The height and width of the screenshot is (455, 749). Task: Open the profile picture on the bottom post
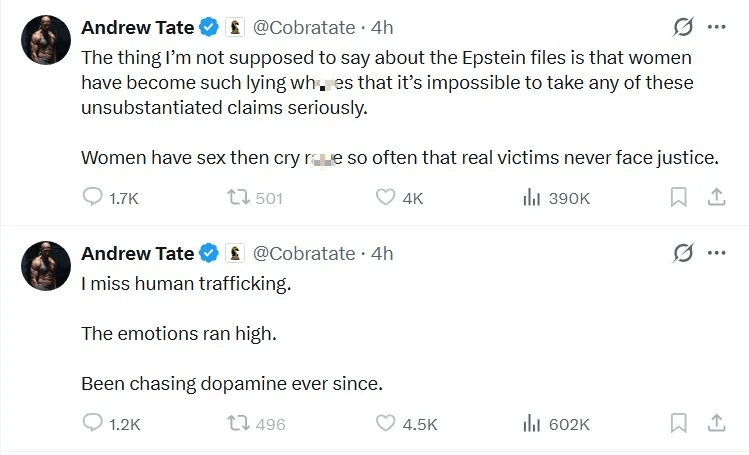[46, 265]
